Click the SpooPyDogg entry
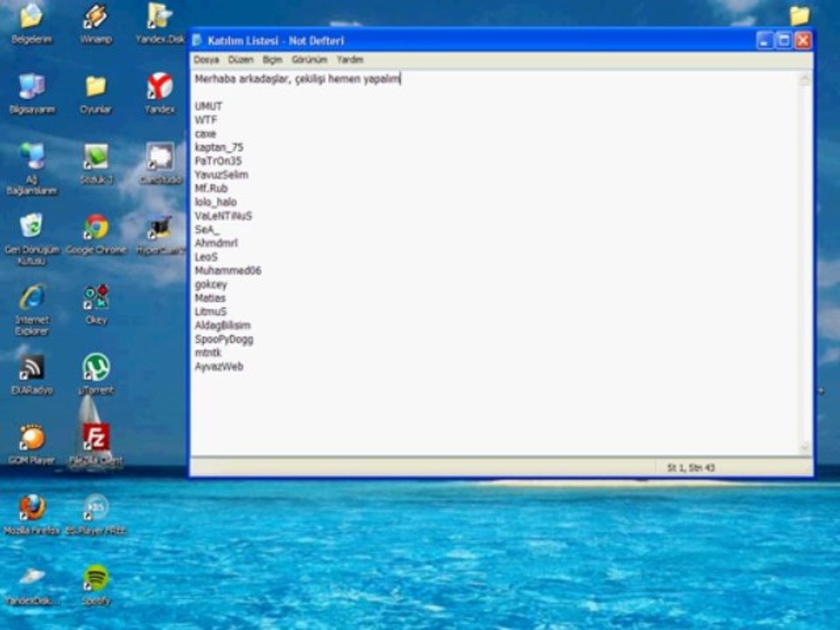Image resolution: width=840 pixels, height=630 pixels. pos(224,339)
